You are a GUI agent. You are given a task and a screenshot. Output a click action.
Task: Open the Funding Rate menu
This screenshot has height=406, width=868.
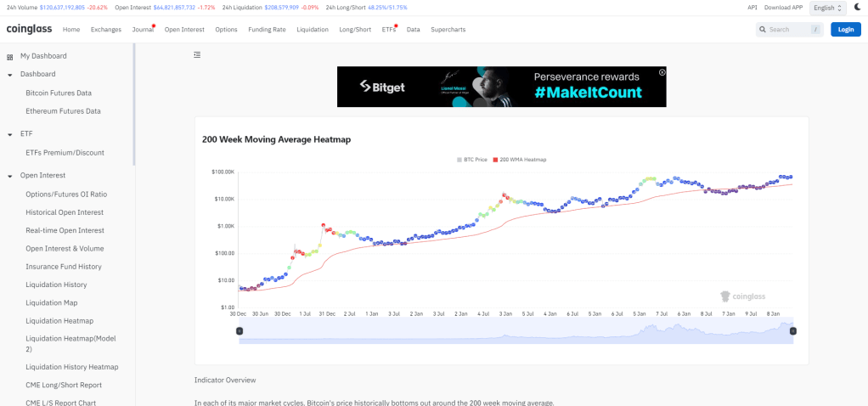pyautogui.click(x=267, y=30)
